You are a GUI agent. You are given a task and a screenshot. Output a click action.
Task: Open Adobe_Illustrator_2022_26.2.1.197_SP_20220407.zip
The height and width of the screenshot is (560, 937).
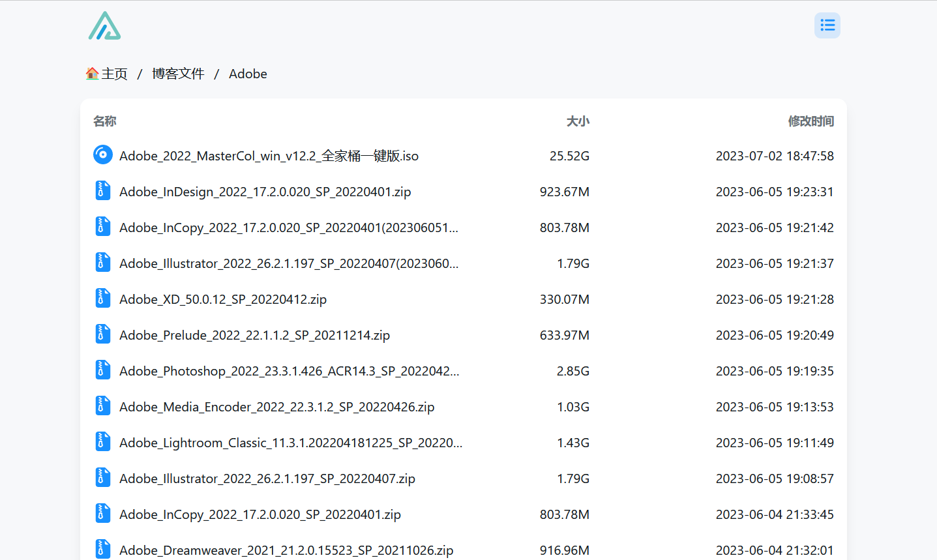tap(267, 479)
